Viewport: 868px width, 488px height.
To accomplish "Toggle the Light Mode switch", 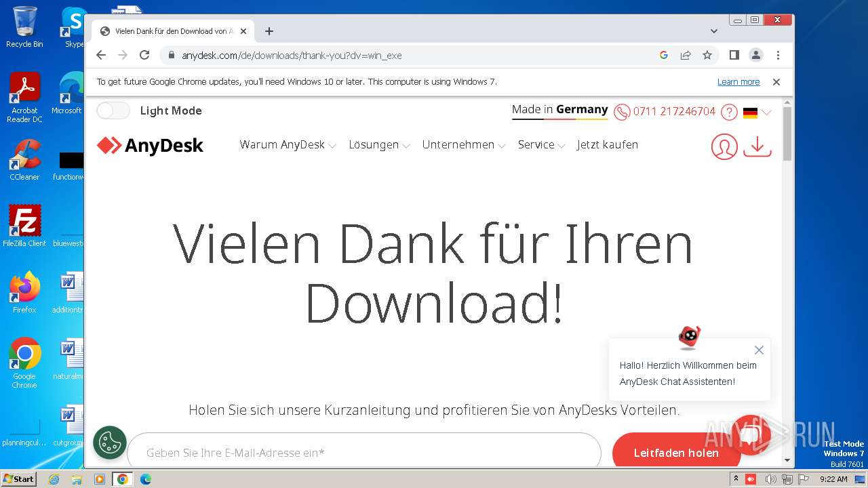I will [113, 110].
